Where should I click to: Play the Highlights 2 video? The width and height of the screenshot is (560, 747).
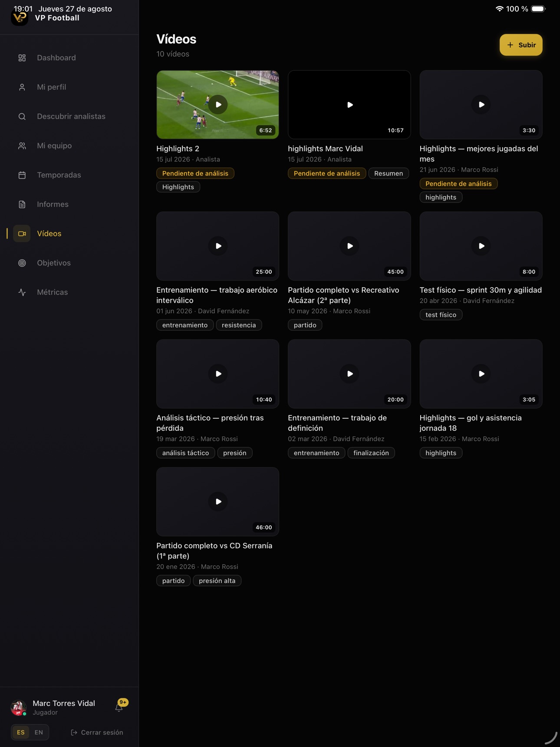tap(218, 105)
